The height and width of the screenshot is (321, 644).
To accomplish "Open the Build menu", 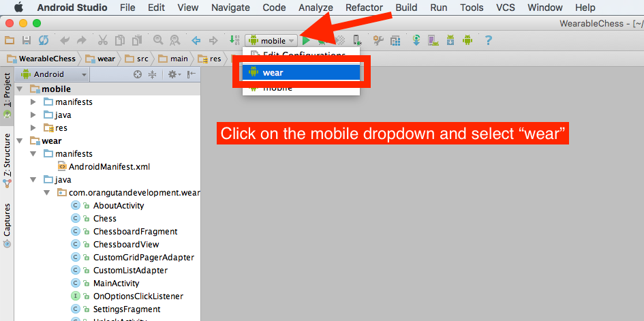I will click(x=406, y=7).
